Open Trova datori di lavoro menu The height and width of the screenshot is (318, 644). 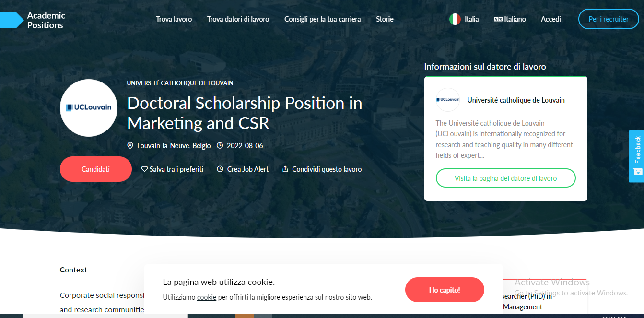tap(238, 19)
